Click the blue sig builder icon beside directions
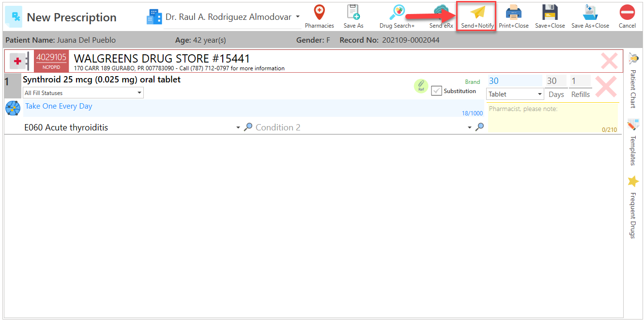The image size is (644, 320). [x=13, y=108]
